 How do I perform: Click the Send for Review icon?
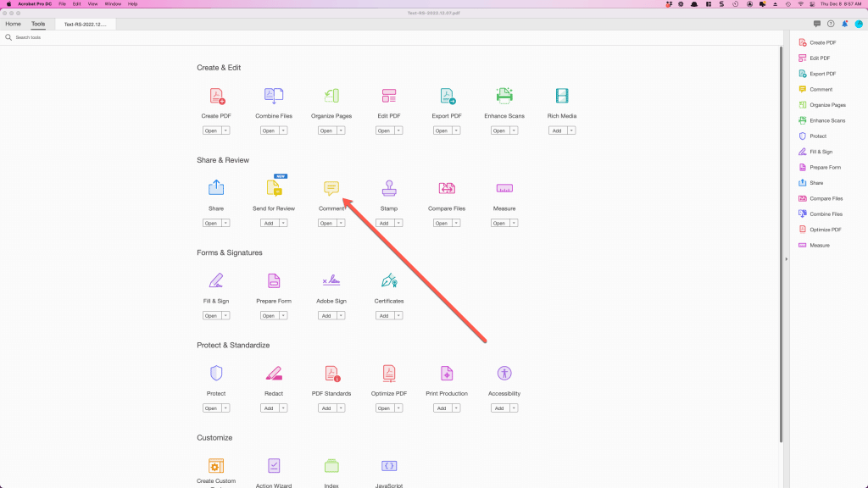274,187
